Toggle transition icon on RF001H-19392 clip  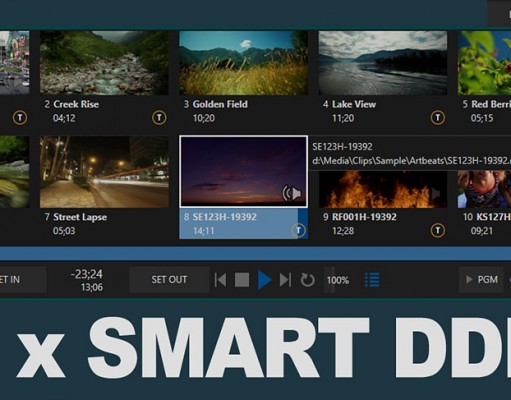coord(438,230)
